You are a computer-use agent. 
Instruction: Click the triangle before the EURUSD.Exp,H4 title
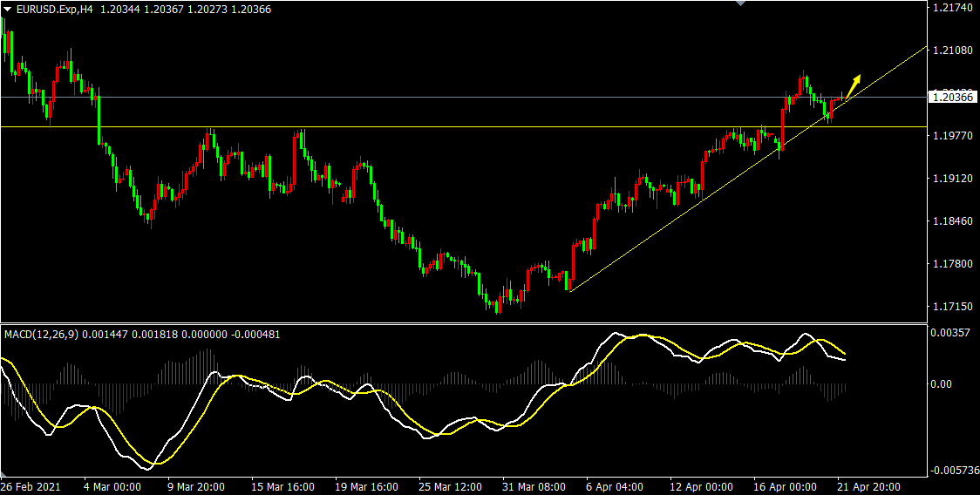click(x=7, y=9)
